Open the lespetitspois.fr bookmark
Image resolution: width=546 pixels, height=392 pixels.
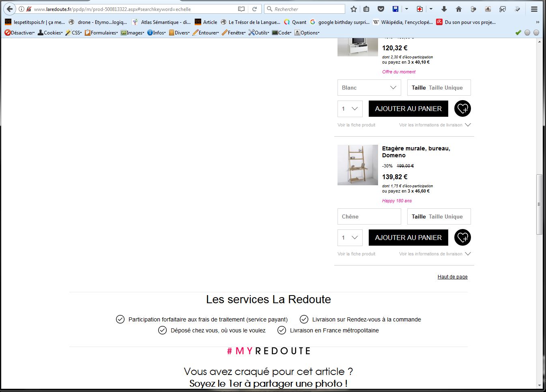(x=35, y=22)
